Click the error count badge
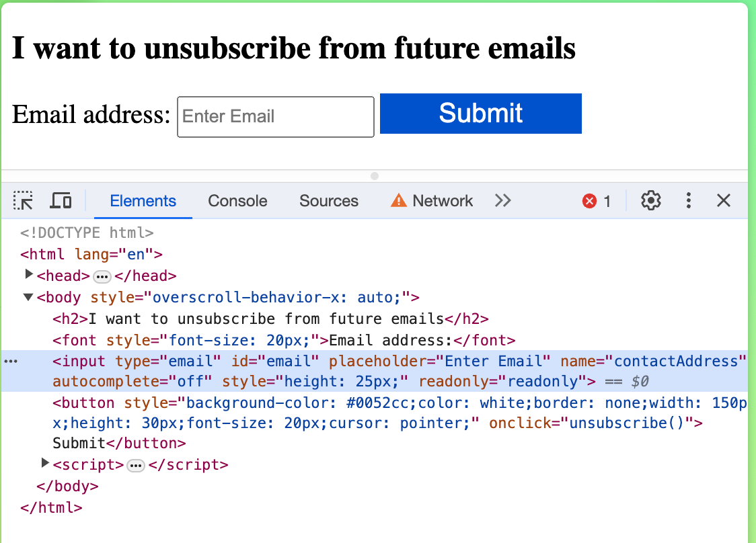This screenshot has width=756, height=543. [595, 200]
